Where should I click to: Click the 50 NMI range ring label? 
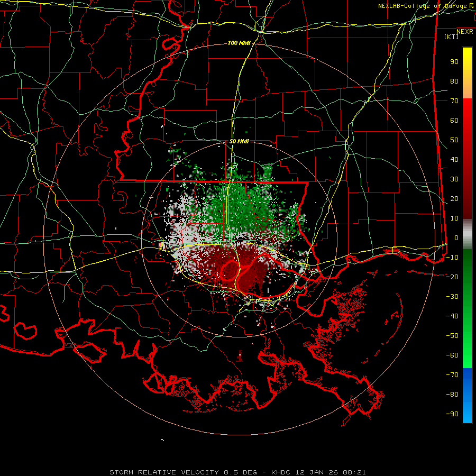coord(239,141)
